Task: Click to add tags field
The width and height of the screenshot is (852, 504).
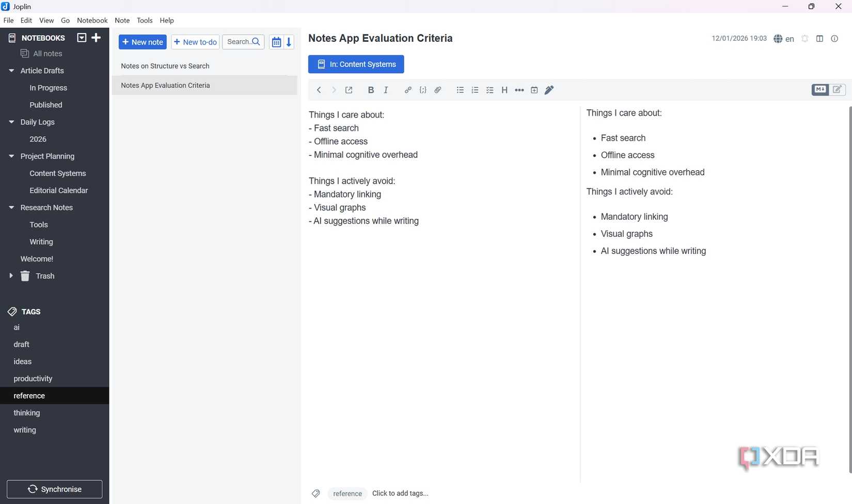Action: [x=400, y=494]
